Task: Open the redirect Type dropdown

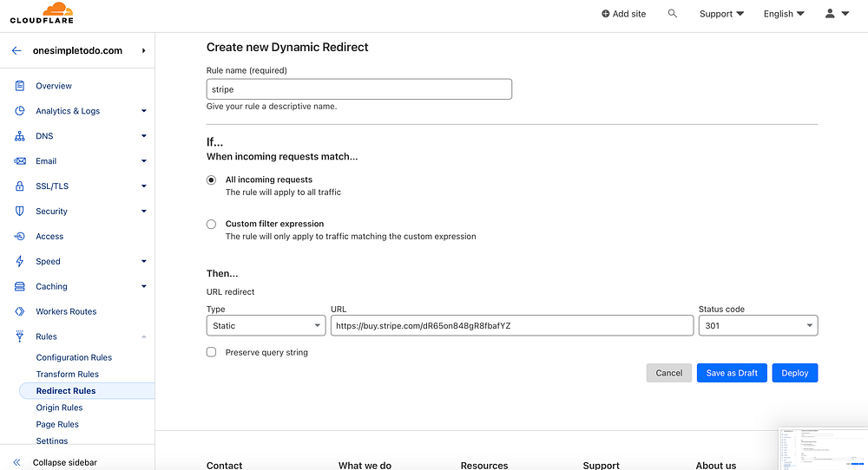Action: tap(266, 326)
